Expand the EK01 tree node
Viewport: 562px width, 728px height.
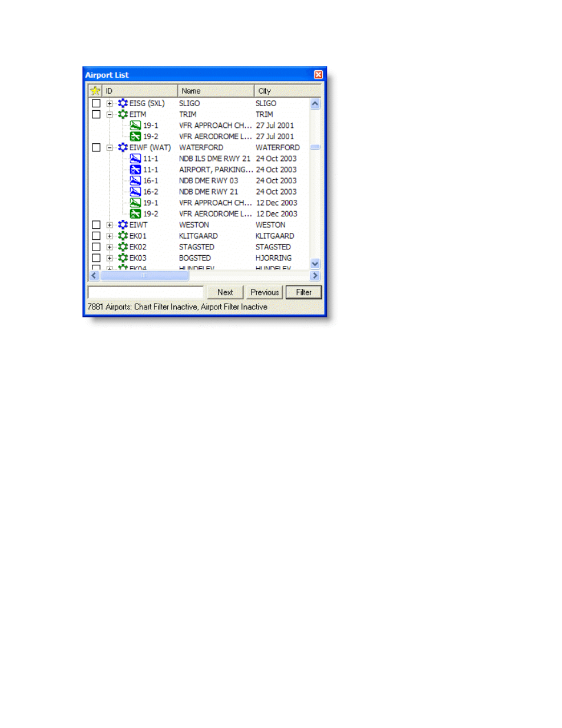[110, 236]
